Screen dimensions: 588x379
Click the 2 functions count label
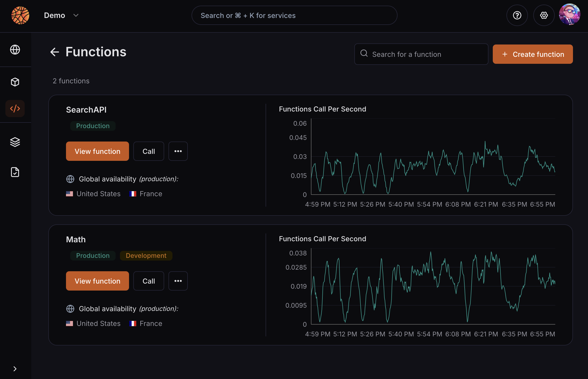tap(71, 81)
